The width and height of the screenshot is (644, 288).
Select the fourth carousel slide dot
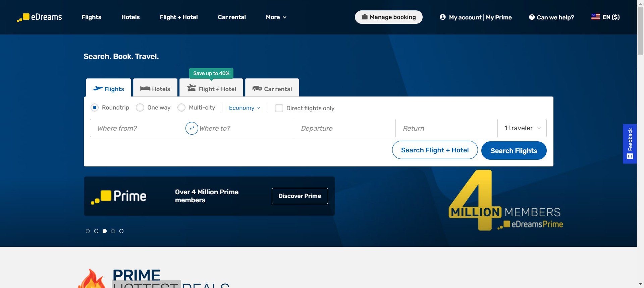[x=113, y=231]
